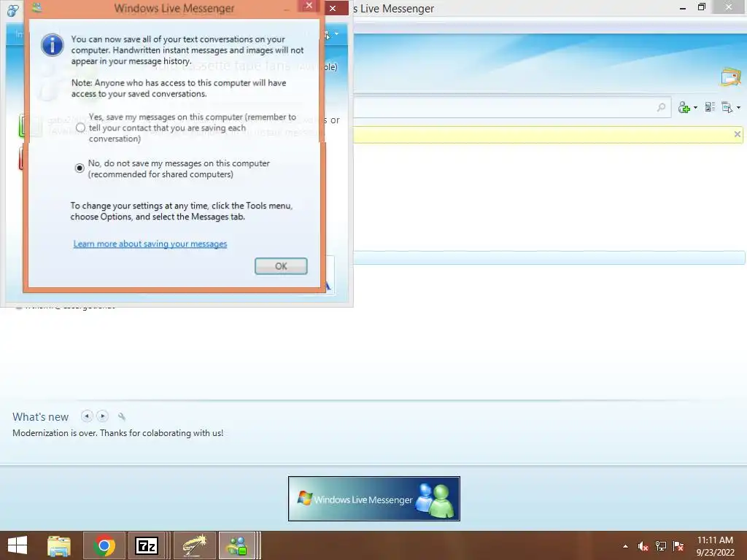
Task: Open the show menu icon in toolbar
Action: point(727,108)
